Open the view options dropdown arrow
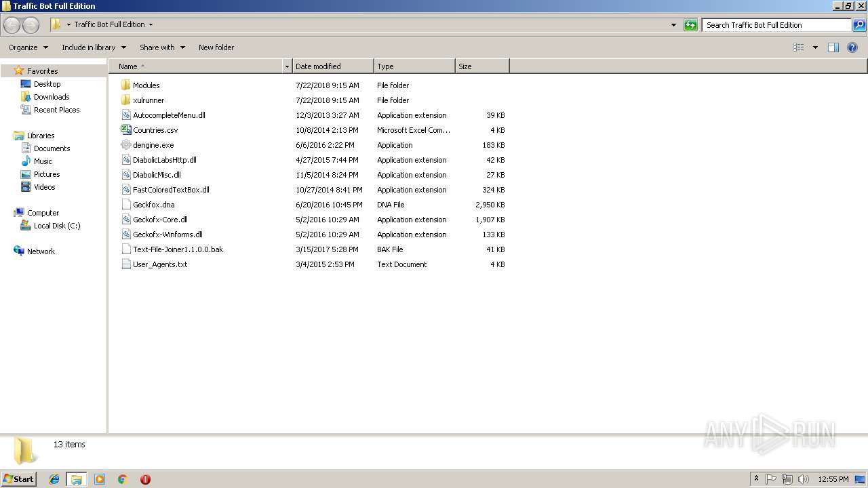This screenshot has width=868, height=488. tap(815, 47)
